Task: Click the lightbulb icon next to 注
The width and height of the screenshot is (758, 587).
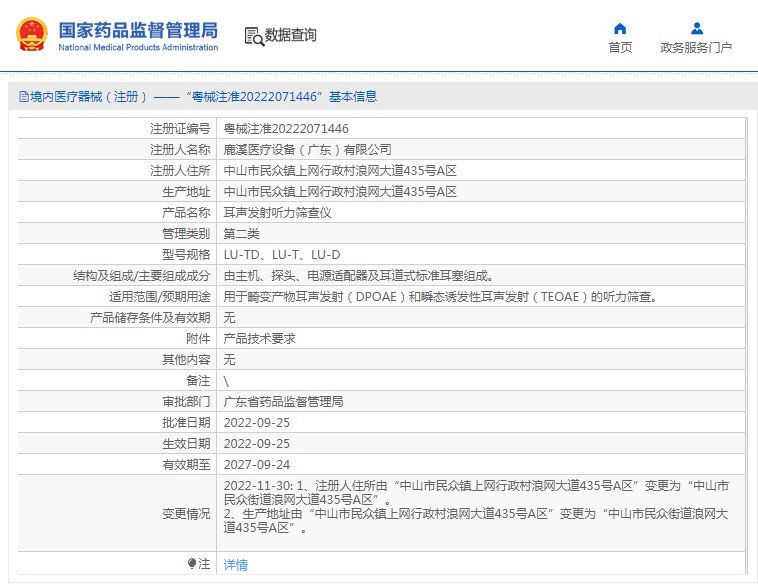Action: 192,563
